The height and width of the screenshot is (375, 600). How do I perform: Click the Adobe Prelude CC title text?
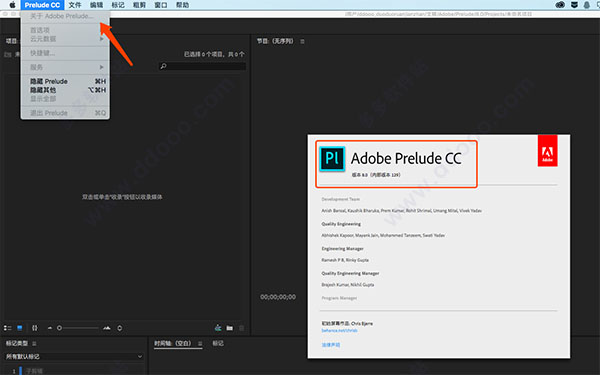tap(406, 158)
